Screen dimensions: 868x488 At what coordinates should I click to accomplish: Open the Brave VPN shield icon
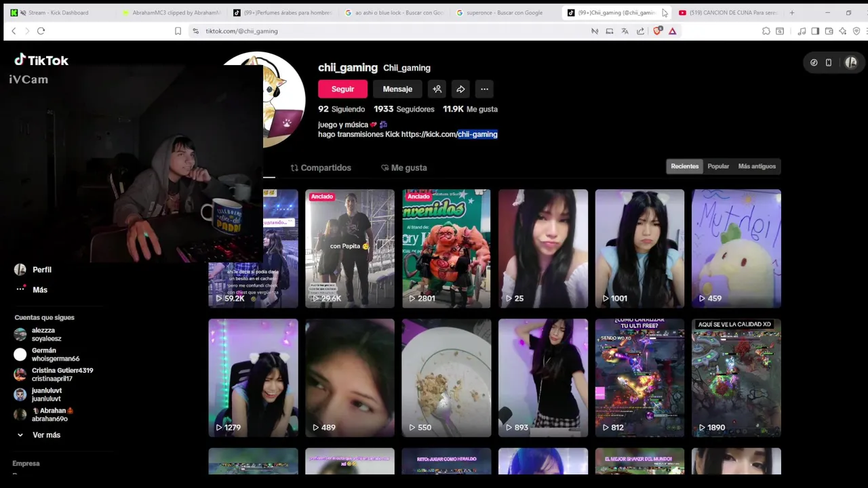[x=856, y=31]
